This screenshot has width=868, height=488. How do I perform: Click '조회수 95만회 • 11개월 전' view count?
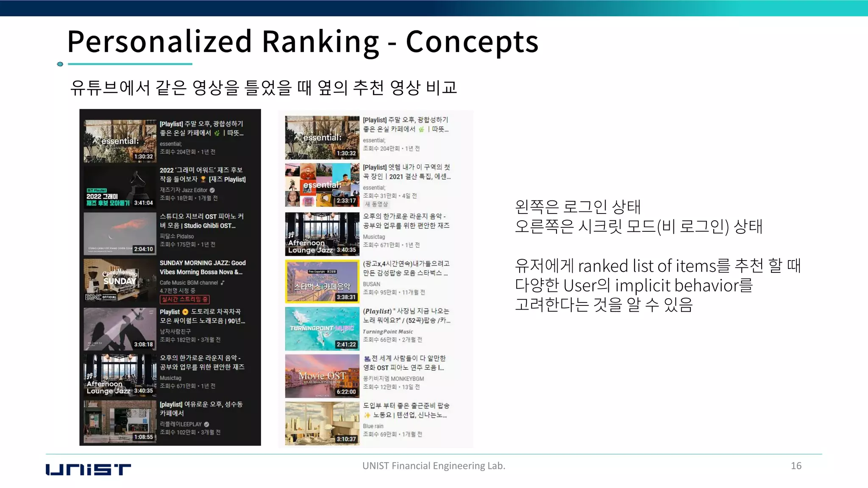[x=394, y=292]
